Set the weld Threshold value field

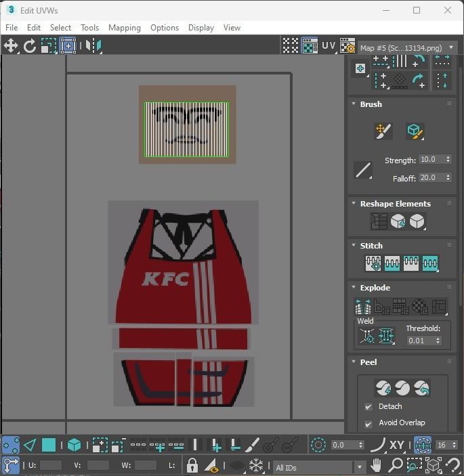[x=421, y=341]
